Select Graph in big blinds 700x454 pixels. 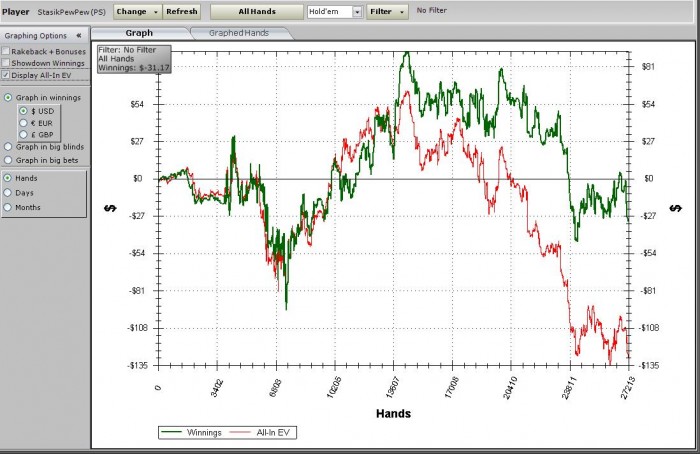click(x=8, y=146)
